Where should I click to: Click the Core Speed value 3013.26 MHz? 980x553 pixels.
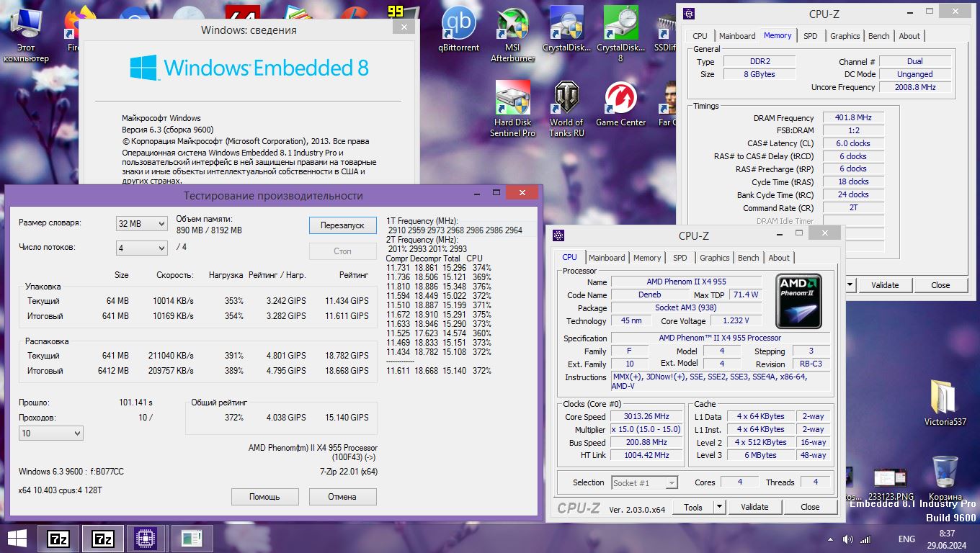(x=647, y=417)
